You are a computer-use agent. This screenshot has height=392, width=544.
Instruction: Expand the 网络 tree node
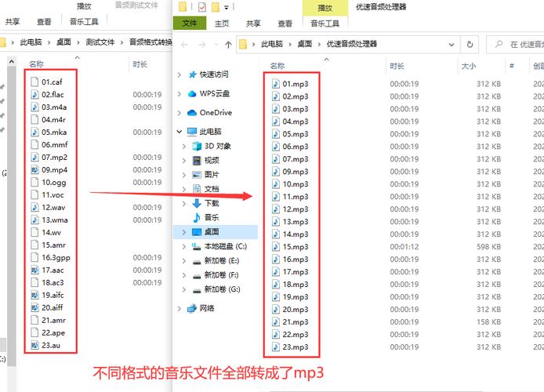(x=180, y=308)
